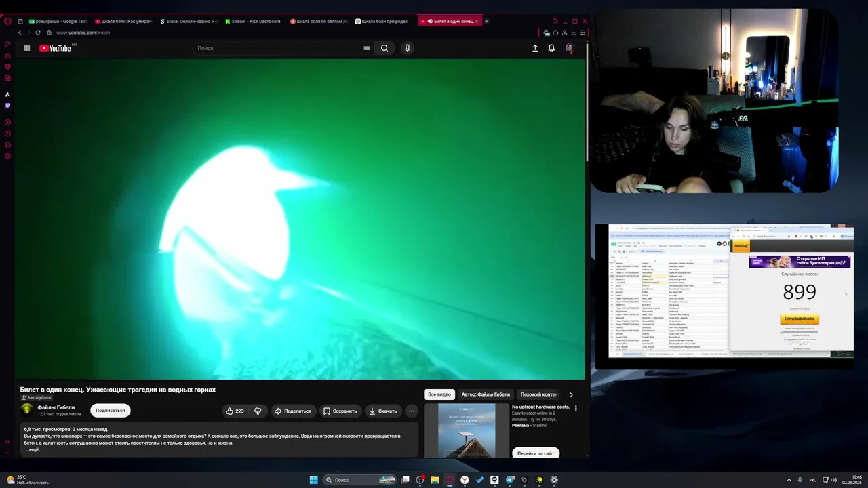
Task: Open the YouTube create/upload icon
Action: point(535,48)
